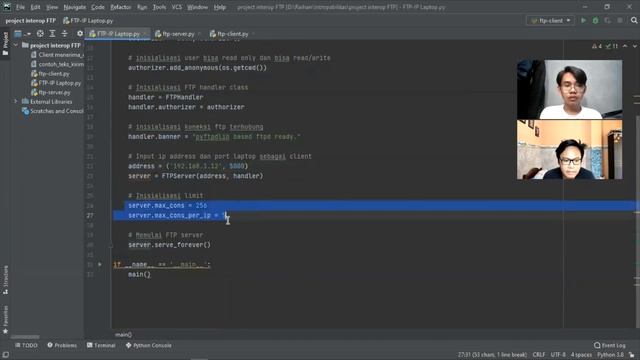Click the fold marker near serve_forever line
The image size is (640, 360).
tap(111, 245)
